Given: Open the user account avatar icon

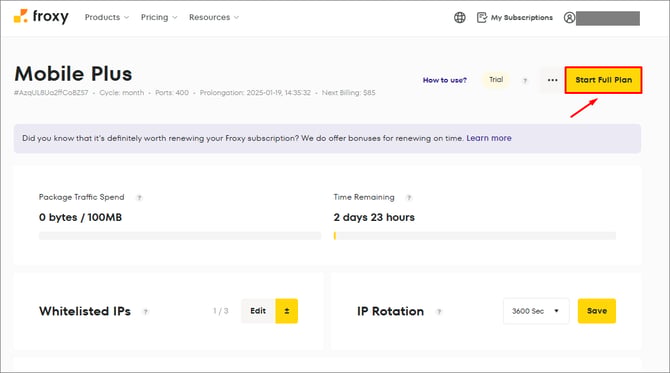Looking at the screenshot, I should (x=569, y=18).
